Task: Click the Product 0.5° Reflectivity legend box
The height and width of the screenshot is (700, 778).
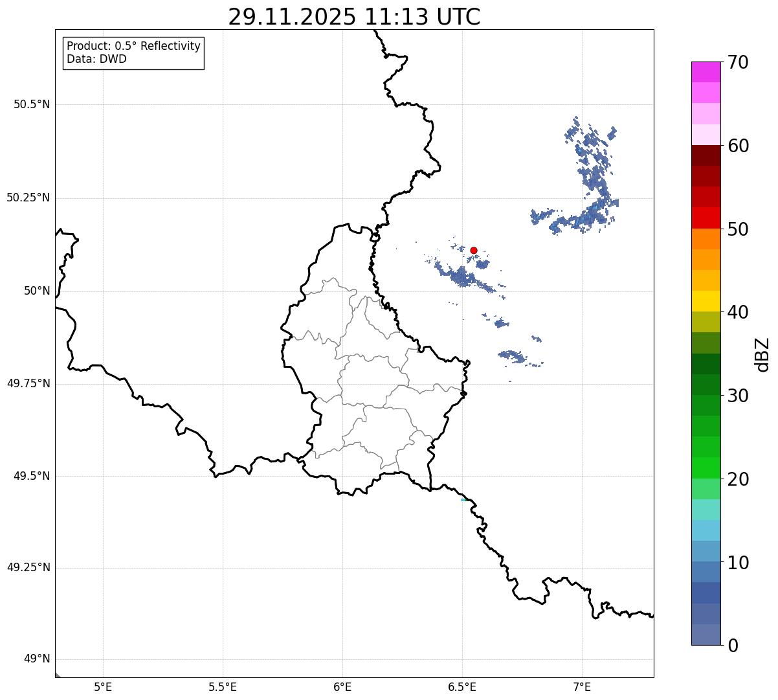Action: coord(133,53)
